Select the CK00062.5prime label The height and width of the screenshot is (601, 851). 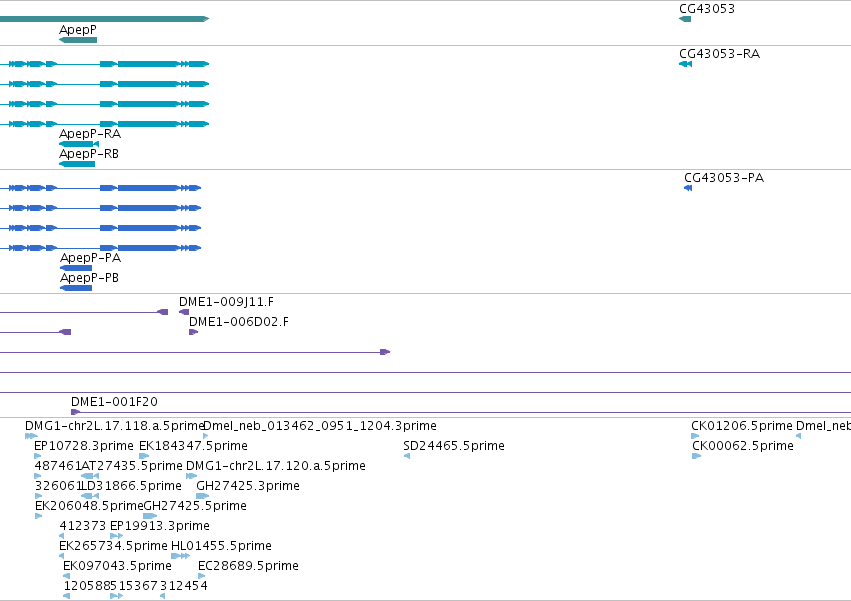(742, 446)
